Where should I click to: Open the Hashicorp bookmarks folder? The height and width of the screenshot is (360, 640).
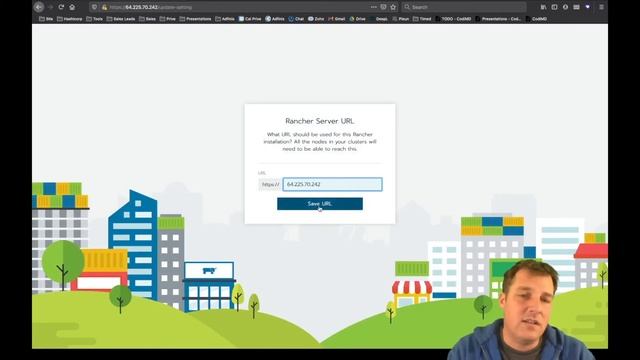[70, 19]
